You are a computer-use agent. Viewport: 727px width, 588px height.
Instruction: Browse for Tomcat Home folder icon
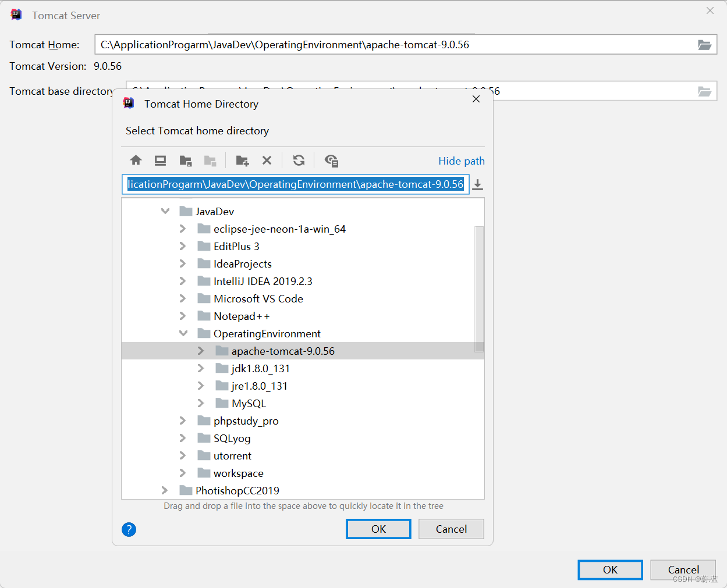(x=704, y=45)
